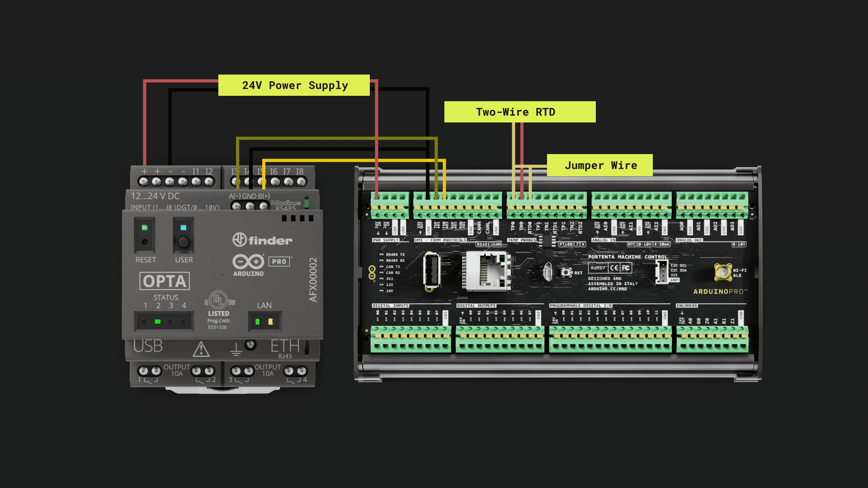The image size is (868, 488).
Task: Click the Ethernet RJ45 jack on Portenta board
Action: 487,271
